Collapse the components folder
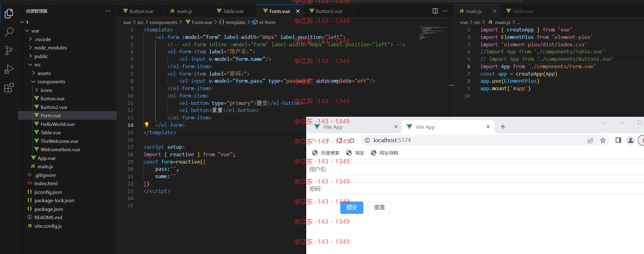 pyautogui.click(x=33, y=81)
